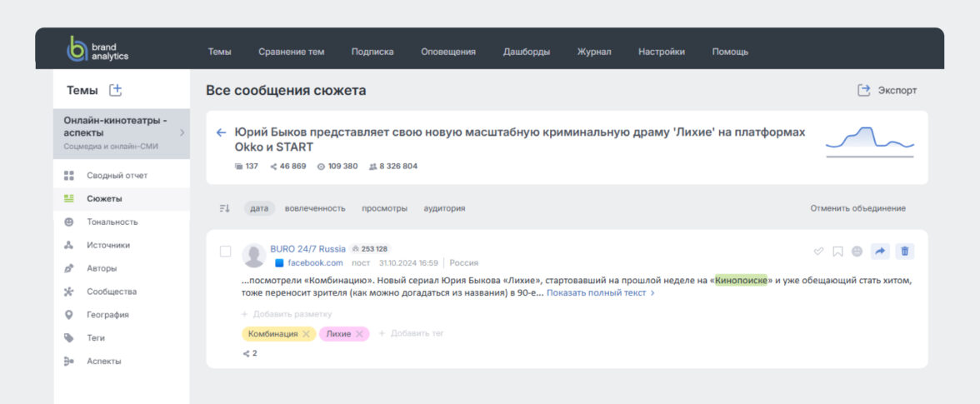Viewport: 980px width, 404px height.
Task: Remove the Комбинация tag
Action: [x=306, y=334]
